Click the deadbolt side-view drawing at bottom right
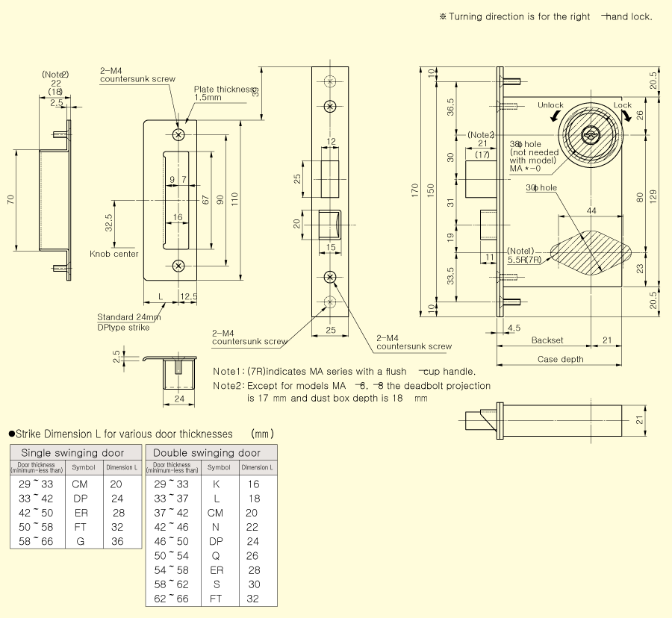The height and width of the screenshot is (618, 672). click(x=560, y=422)
